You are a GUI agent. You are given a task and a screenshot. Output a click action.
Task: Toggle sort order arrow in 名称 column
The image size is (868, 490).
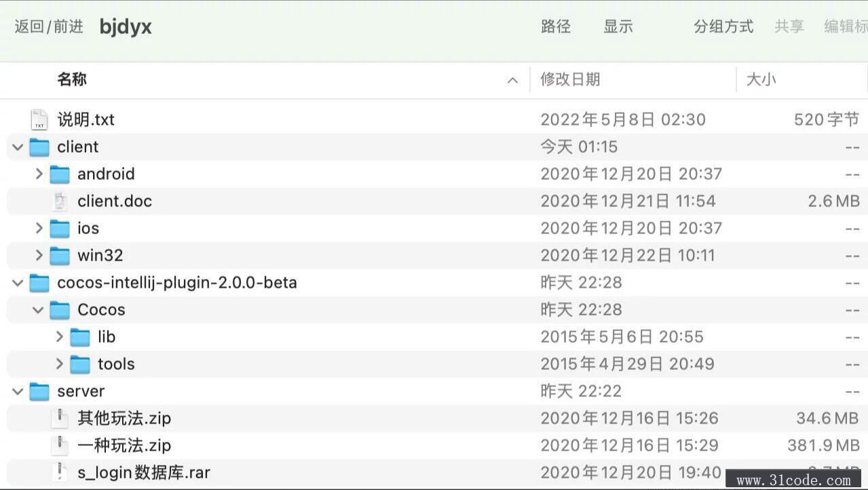tap(512, 81)
